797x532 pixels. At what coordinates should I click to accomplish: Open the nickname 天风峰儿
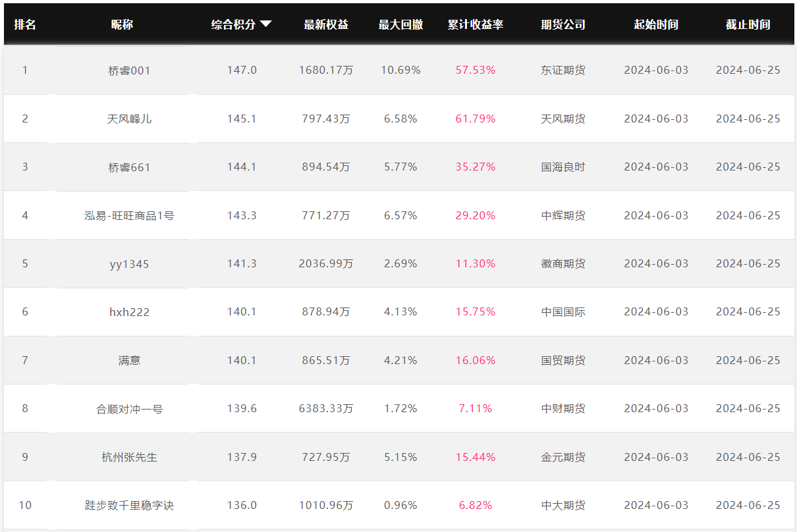coord(129,119)
